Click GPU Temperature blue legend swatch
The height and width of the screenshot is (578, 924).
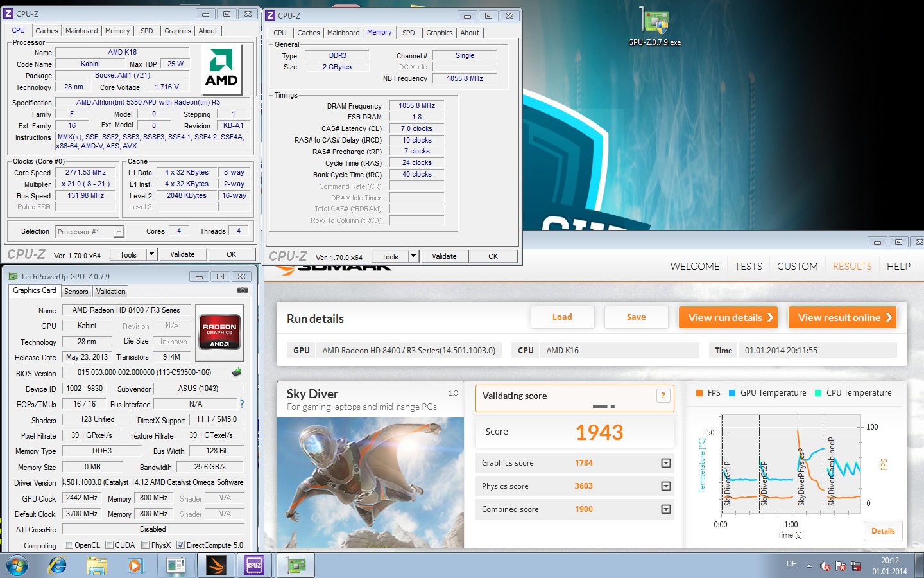point(732,393)
